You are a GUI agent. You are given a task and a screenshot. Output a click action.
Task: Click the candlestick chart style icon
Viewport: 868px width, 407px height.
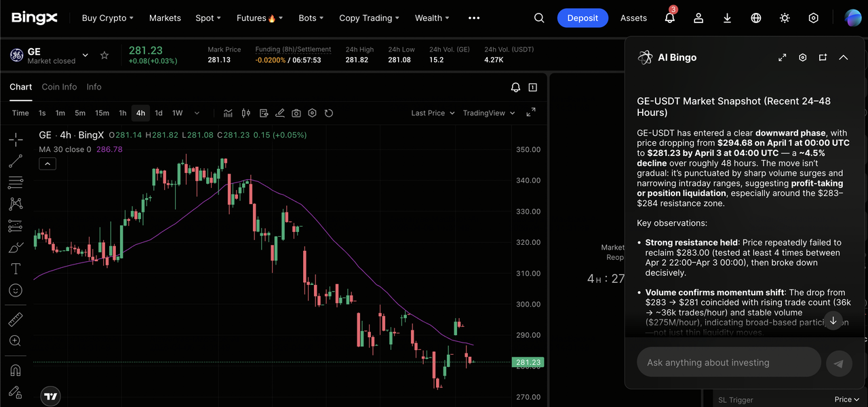(x=246, y=113)
